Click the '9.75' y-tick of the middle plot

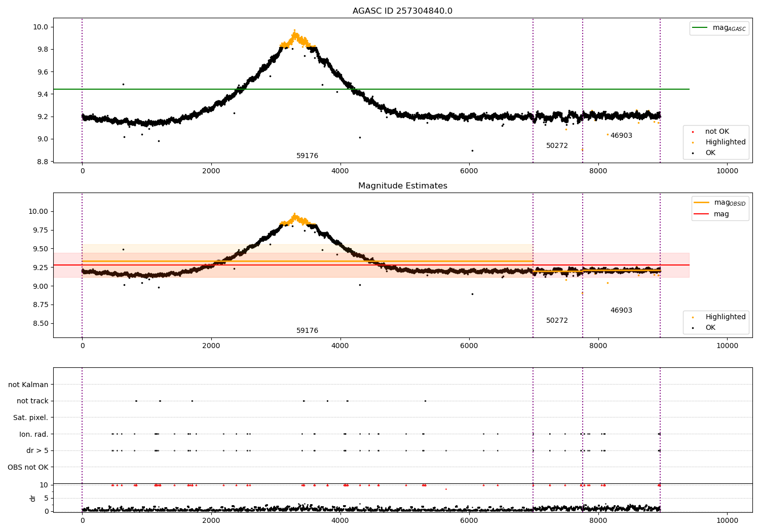[40, 230]
